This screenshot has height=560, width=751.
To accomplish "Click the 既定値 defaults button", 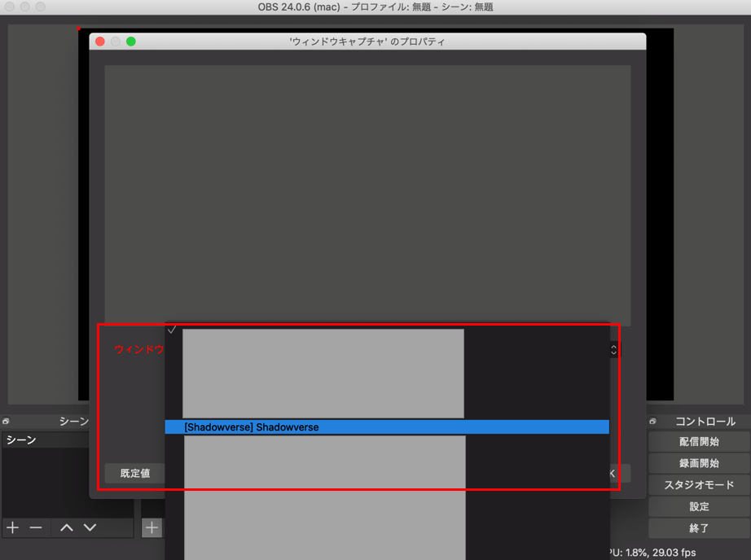I will [x=134, y=474].
